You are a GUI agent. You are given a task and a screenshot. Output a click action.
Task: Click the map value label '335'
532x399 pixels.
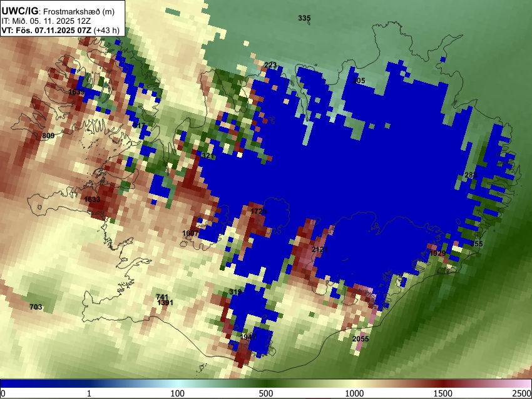click(304, 18)
